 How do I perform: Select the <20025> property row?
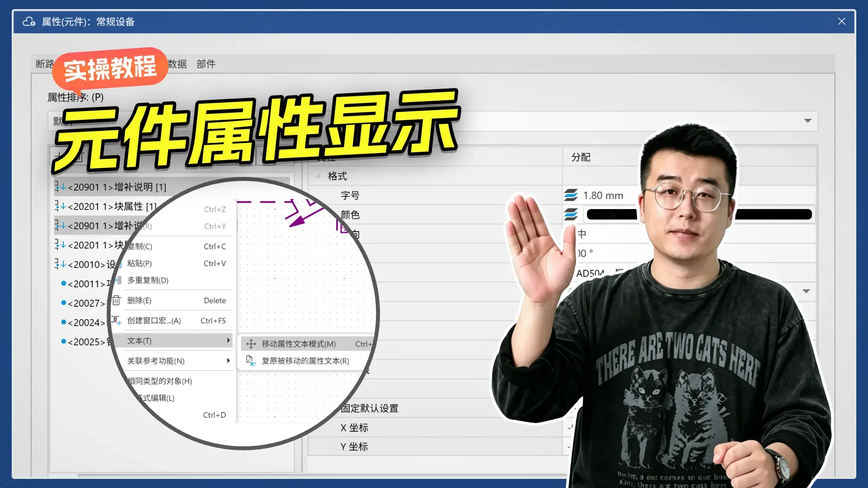[86, 342]
